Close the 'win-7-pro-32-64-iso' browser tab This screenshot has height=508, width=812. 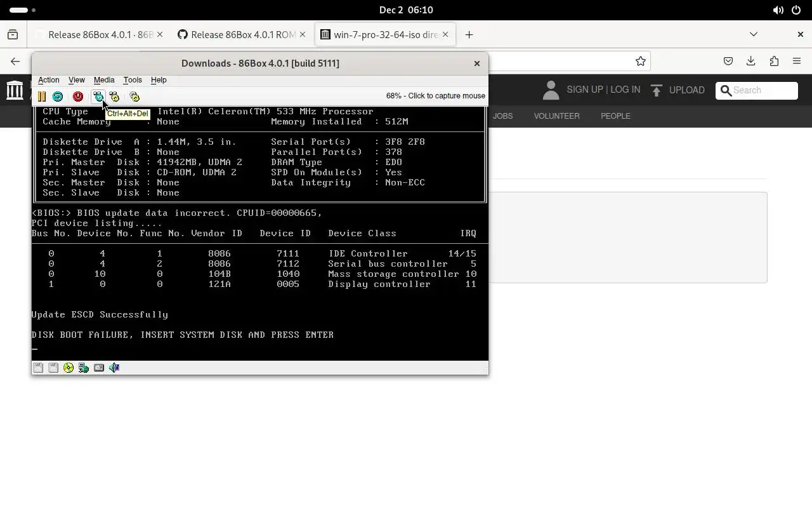pos(445,35)
